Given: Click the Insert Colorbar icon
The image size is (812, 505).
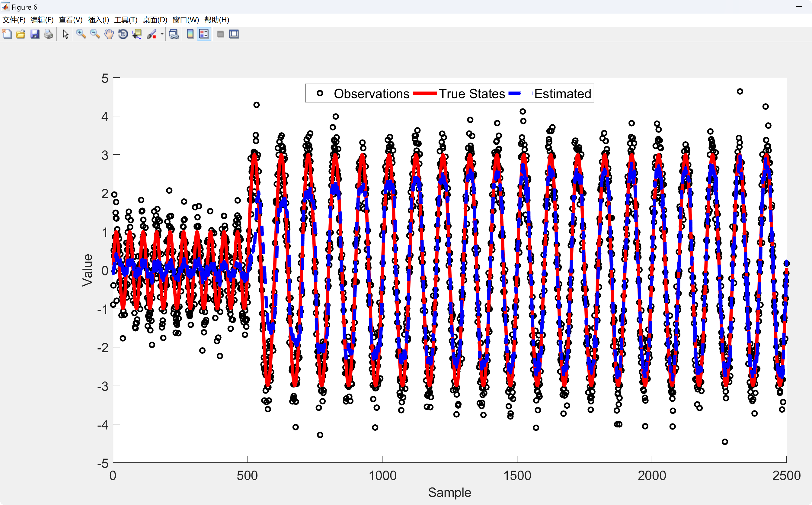Looking at the screenshot, I should pos(190,34).
